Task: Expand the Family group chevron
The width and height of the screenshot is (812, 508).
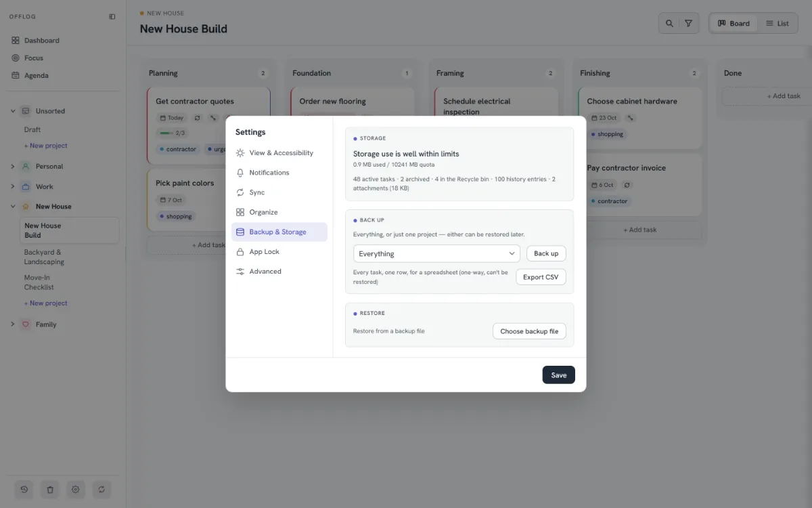Action: point(12,324)
